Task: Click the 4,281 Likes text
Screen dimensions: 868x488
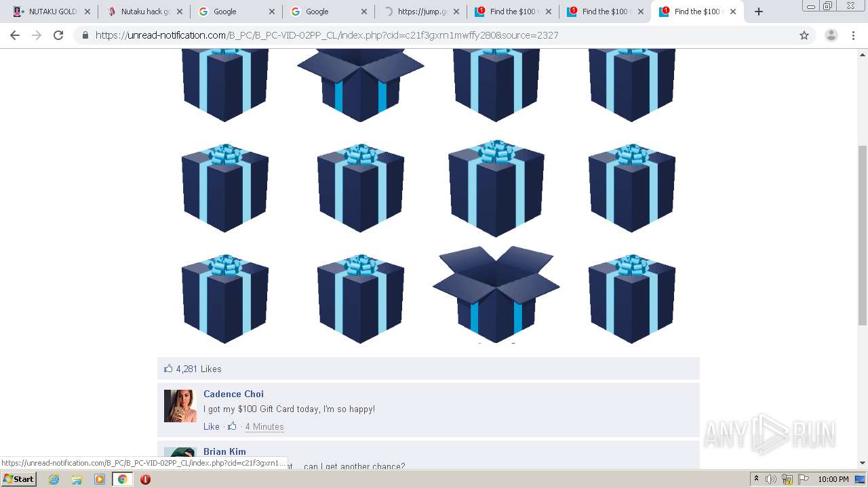Action: [x=199, y=369]
